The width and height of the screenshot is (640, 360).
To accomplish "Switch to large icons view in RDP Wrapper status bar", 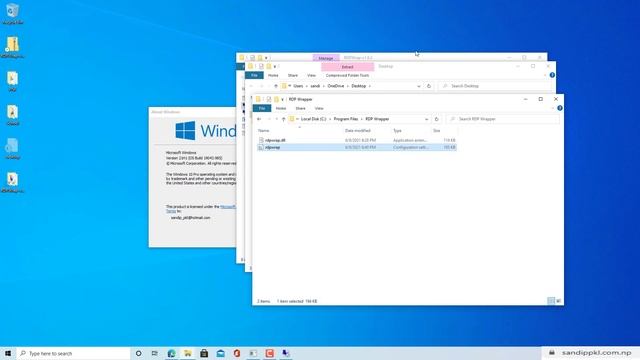I will pyautogui.click(x=558, y=301).
